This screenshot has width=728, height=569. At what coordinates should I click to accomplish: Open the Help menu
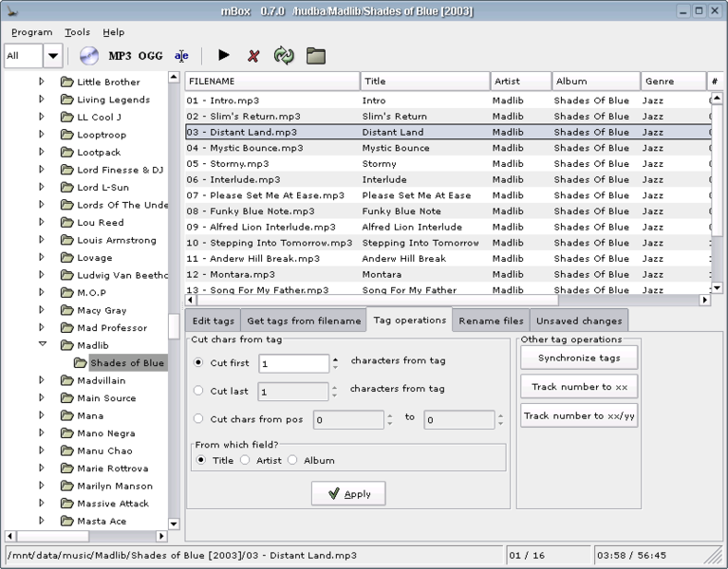(x=114, y=32)
